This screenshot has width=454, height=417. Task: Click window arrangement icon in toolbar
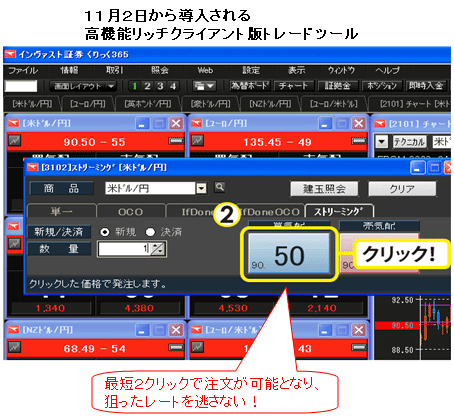coord(204,86)
